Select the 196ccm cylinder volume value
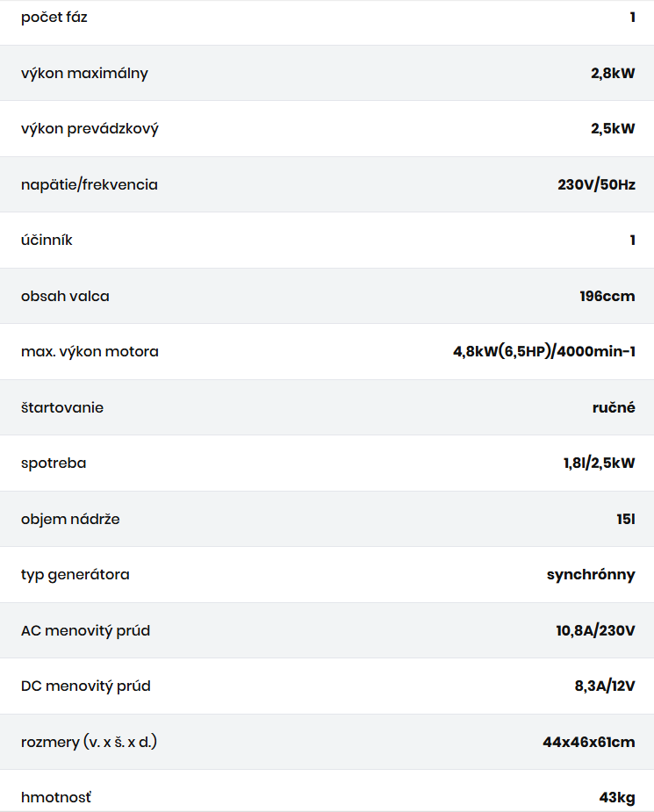This screenshot has width=654, height=812. tap(607, 297)
